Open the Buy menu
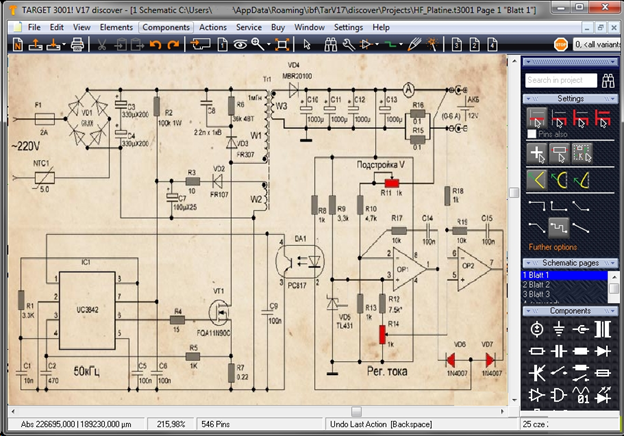The image size is (624, 436). tap(278, 27)
